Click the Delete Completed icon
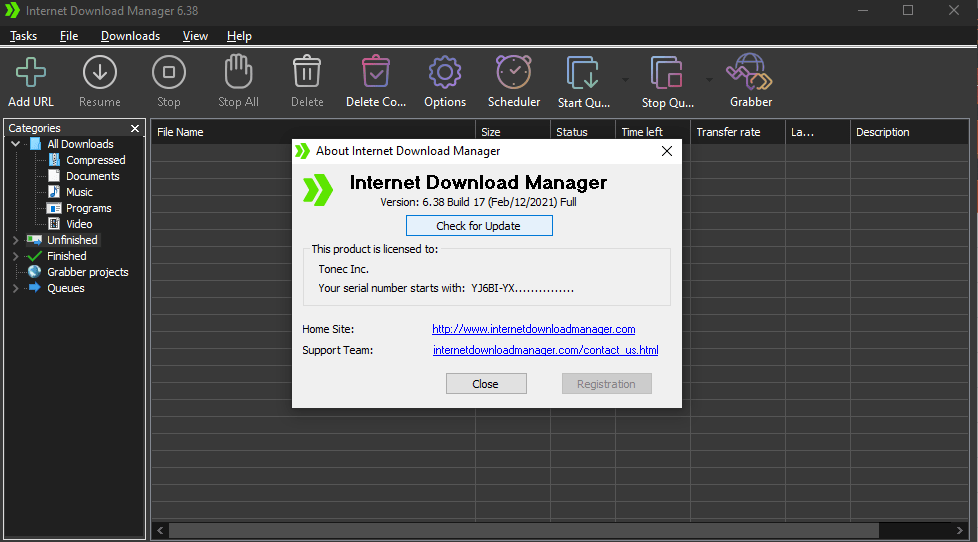The image size is (978, 542). coord(376,71)
